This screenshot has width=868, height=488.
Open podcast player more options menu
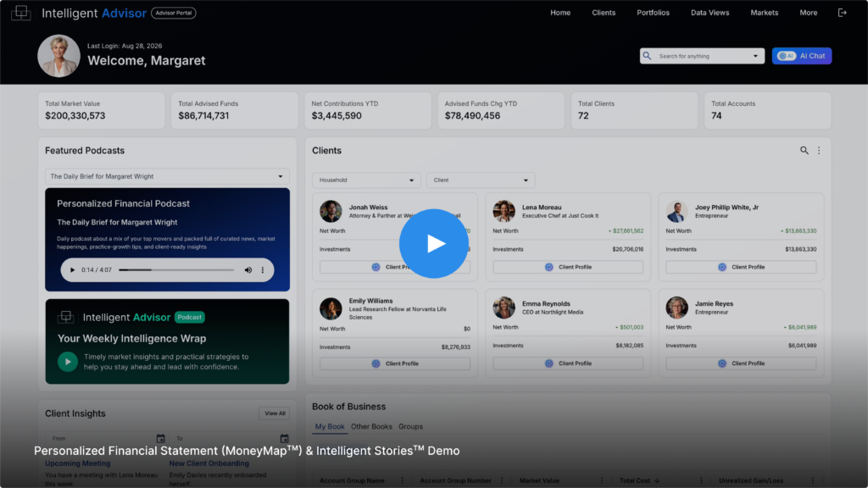point(263,270)
